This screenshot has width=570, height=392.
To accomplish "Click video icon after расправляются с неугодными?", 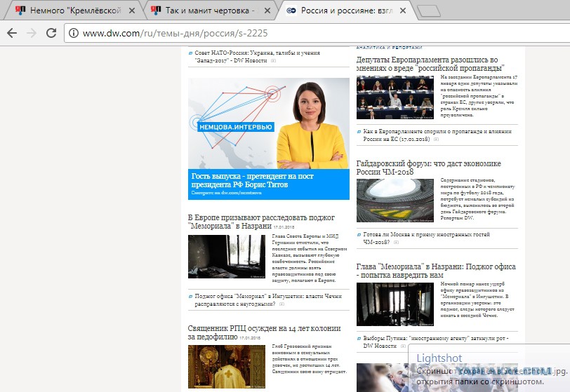I will (x=281, y=304).
